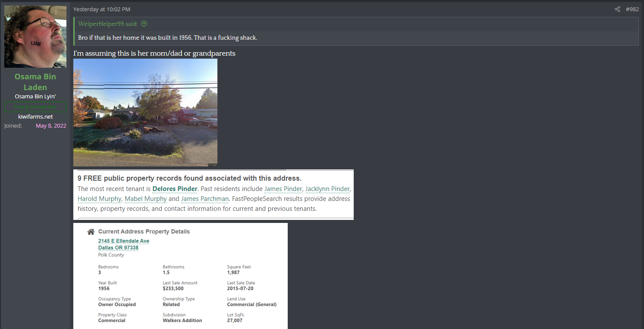Image resolution: width=644 pixels, height=329 pixels.
Task: Open the green poster username profile link
Action: (35, 82)
